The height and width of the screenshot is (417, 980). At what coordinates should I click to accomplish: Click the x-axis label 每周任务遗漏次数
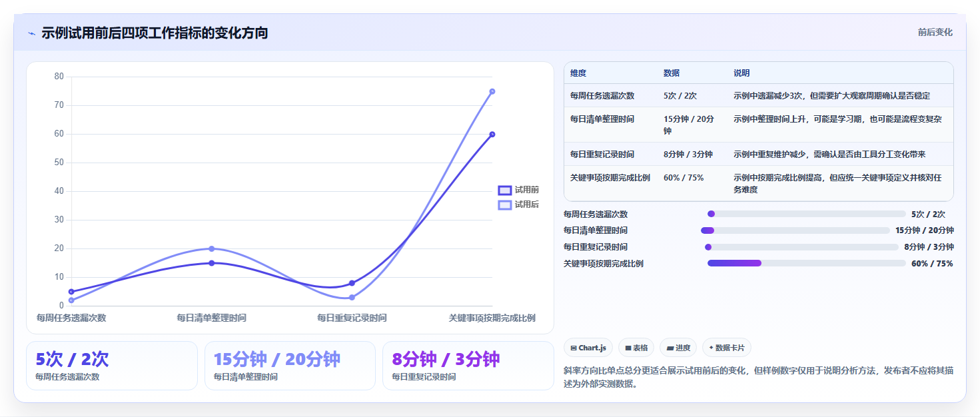coord(71,318)
